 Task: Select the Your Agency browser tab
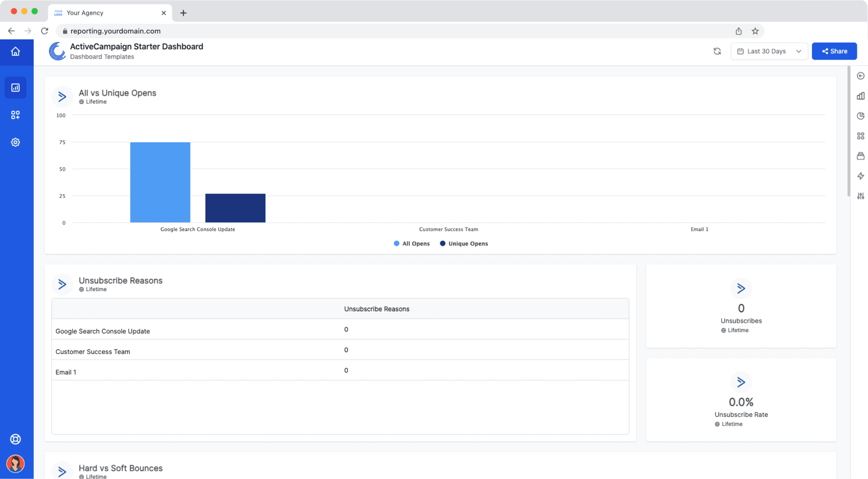[110, 13]
